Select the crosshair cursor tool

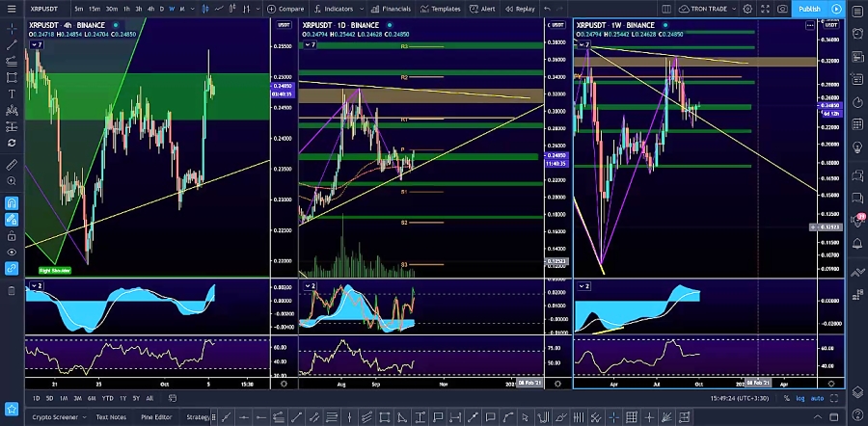12,29
